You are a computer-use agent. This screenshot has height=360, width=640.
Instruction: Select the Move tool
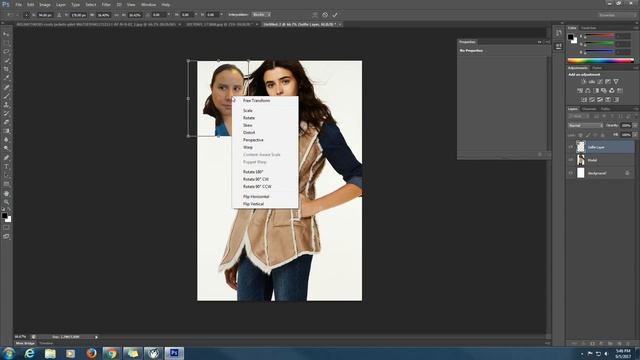click(x=6, y=34)
